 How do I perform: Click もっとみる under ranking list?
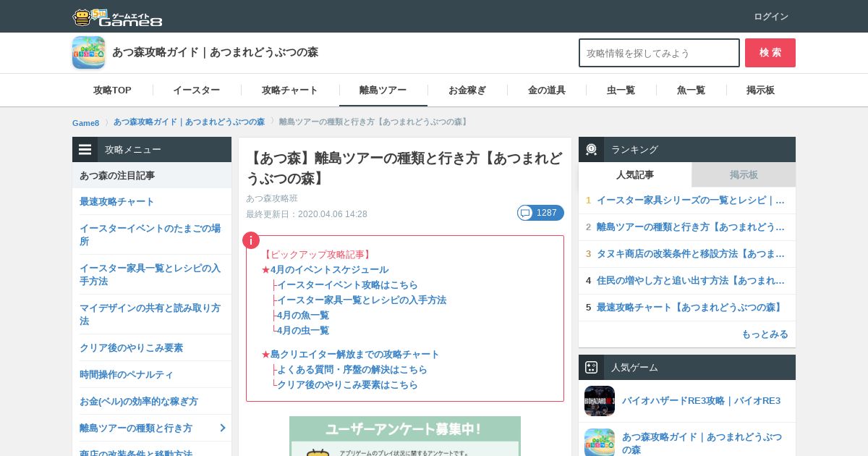coord(765,334)
